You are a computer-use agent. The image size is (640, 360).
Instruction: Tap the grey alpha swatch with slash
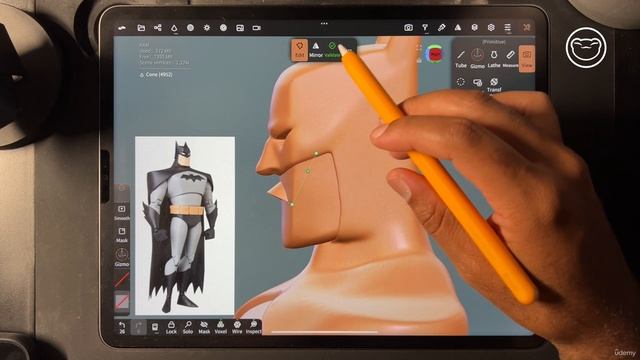click(122, 302)
